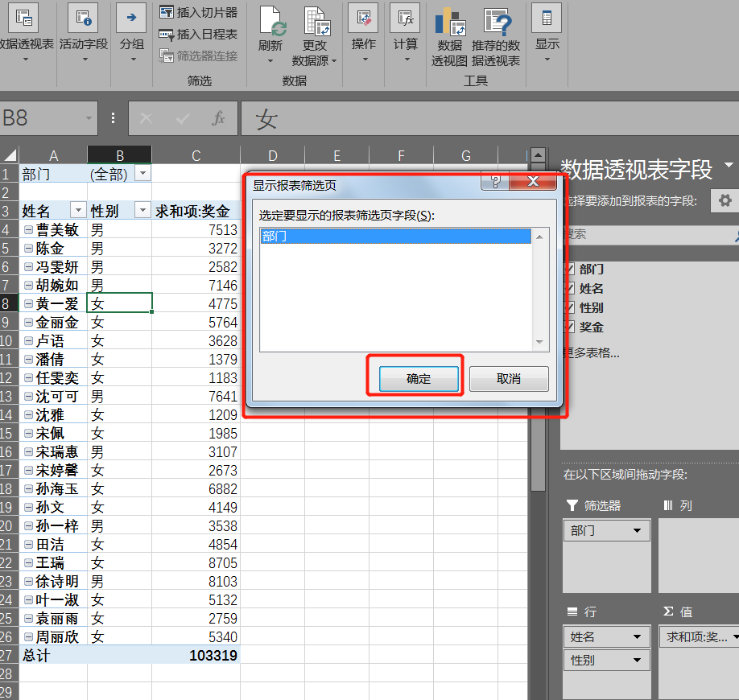This screenshot has width=739, height=700.
Task: Click 插入切片器 slicer icon
Action: (x=167, y=12)
